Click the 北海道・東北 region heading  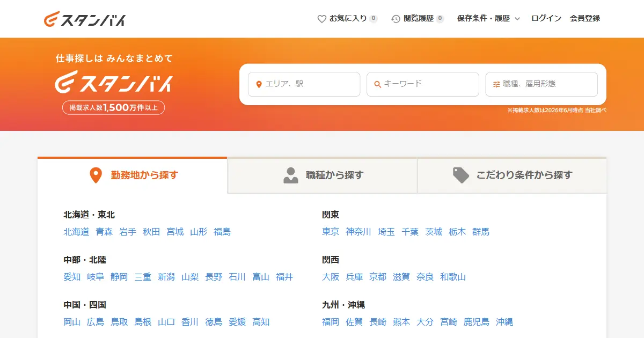tap(89, 215)
